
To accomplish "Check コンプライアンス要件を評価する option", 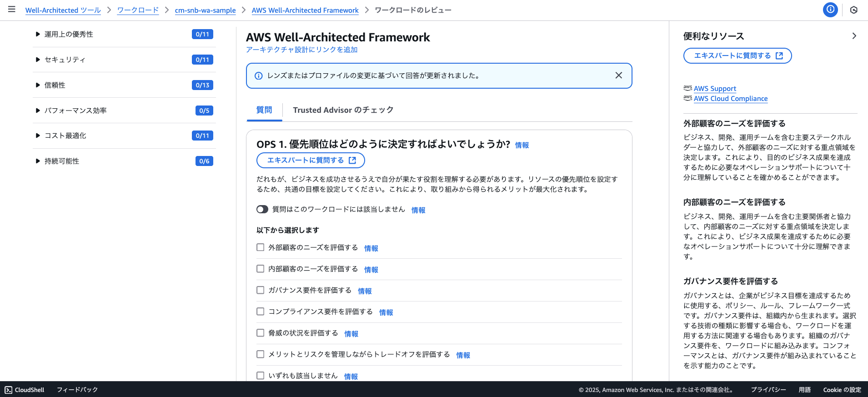I will click(x=261, y=312).
